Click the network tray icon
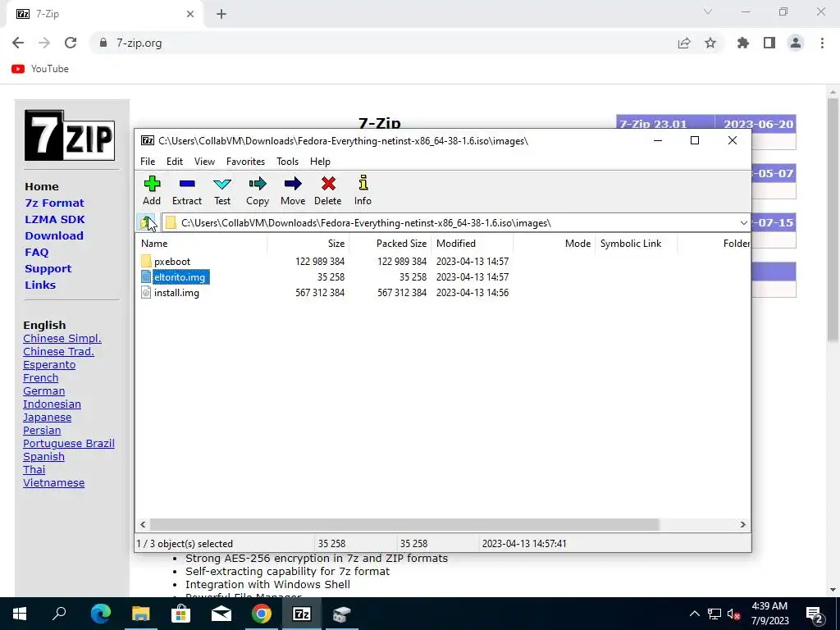 [714, 614]
